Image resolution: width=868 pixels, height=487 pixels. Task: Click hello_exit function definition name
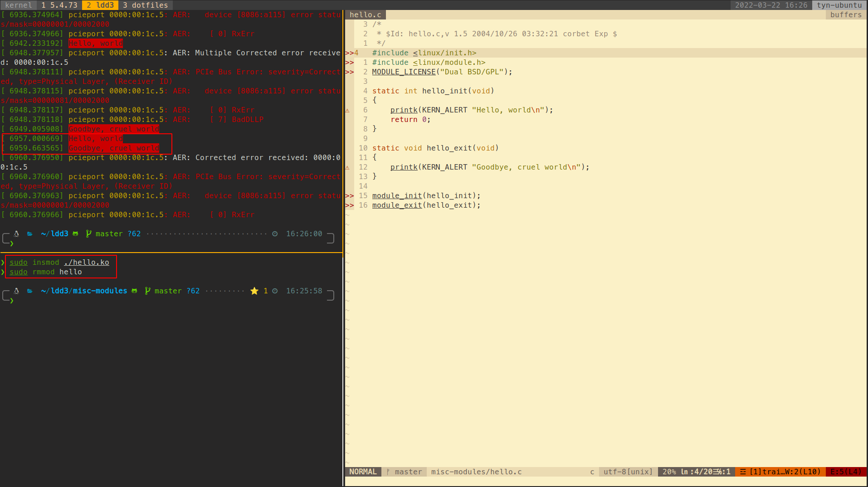[x=449, y=148]
